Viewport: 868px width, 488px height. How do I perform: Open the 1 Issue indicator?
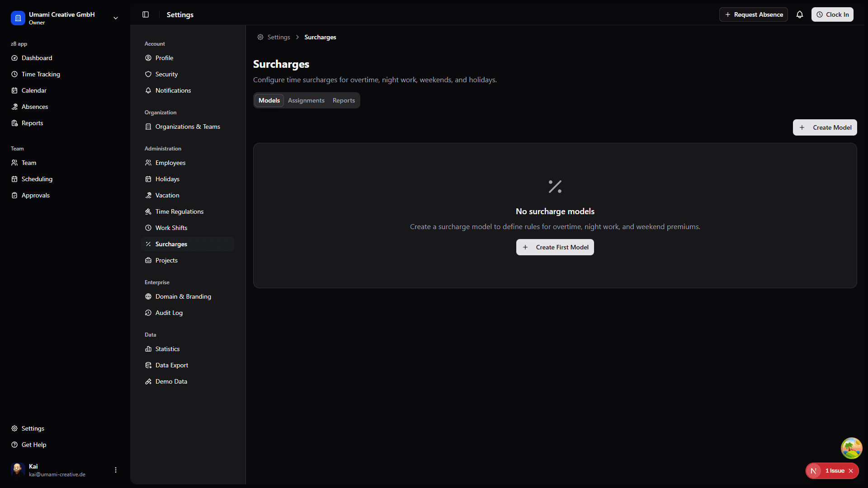pos(834,471)
